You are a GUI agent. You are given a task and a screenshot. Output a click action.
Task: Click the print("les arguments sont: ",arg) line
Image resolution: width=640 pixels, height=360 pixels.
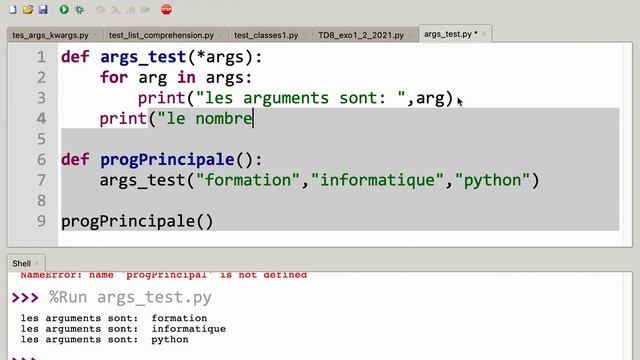click(x=296, y=98)
